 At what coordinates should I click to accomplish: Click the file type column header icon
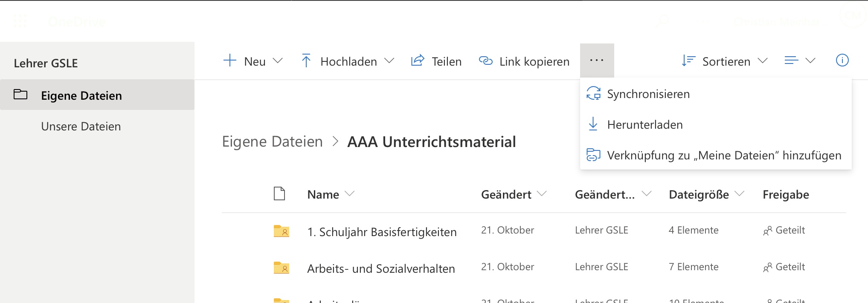pyautogui.click(x=279, y=194)
